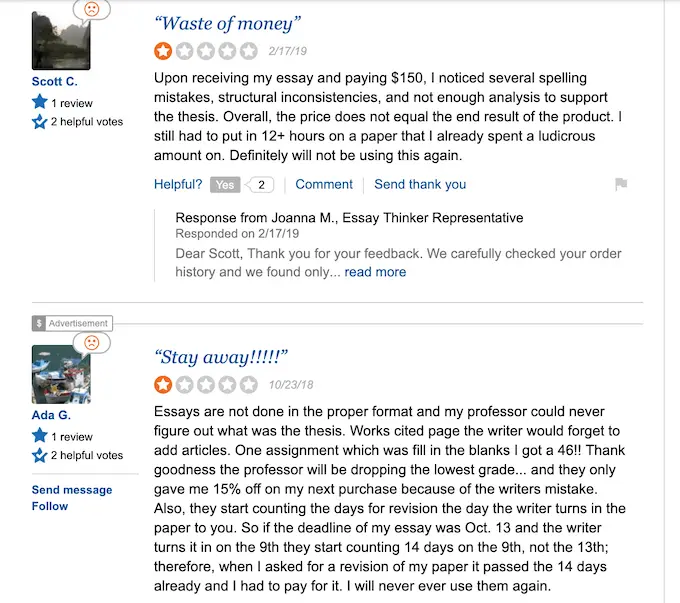Open Scott C.'s profile picture
The height and width of the screenshot is (603, 680).
(x=61, y=41)
